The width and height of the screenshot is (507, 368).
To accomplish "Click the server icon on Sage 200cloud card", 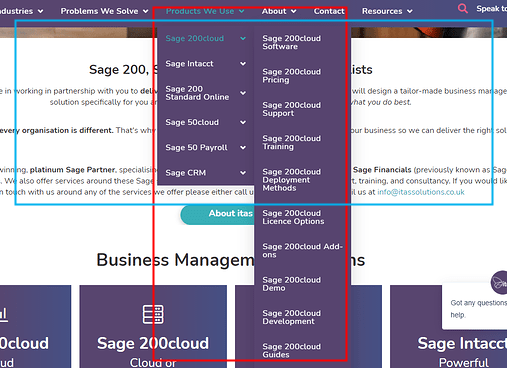I will [153, 314].
